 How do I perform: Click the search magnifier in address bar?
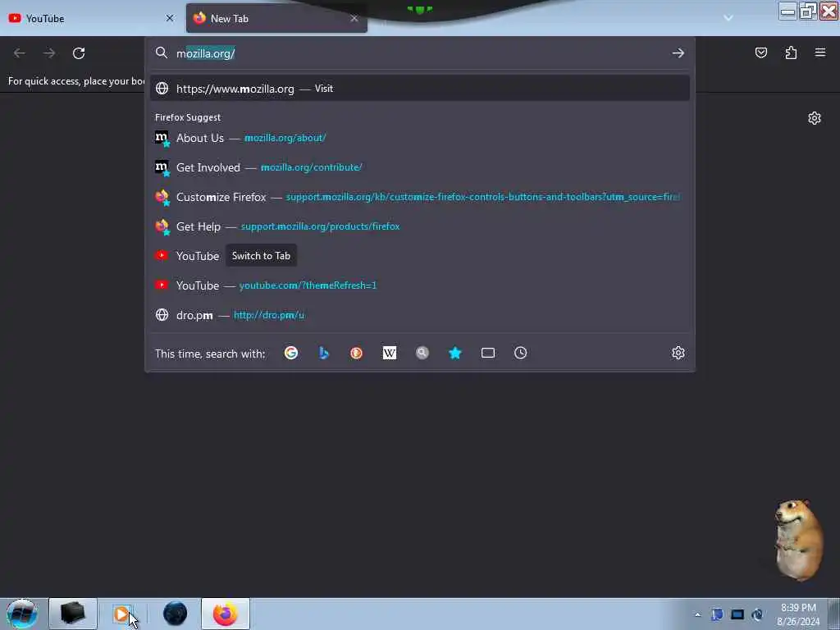coord(162,52)
